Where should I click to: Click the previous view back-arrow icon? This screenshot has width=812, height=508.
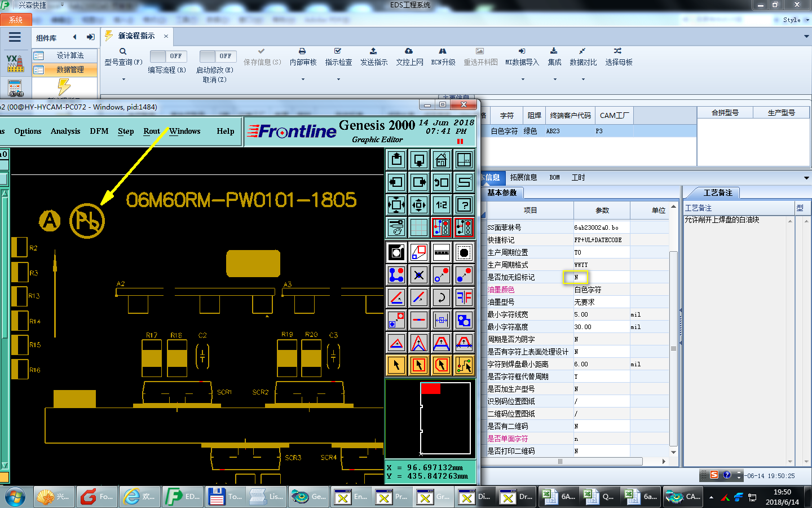(442, 182)
